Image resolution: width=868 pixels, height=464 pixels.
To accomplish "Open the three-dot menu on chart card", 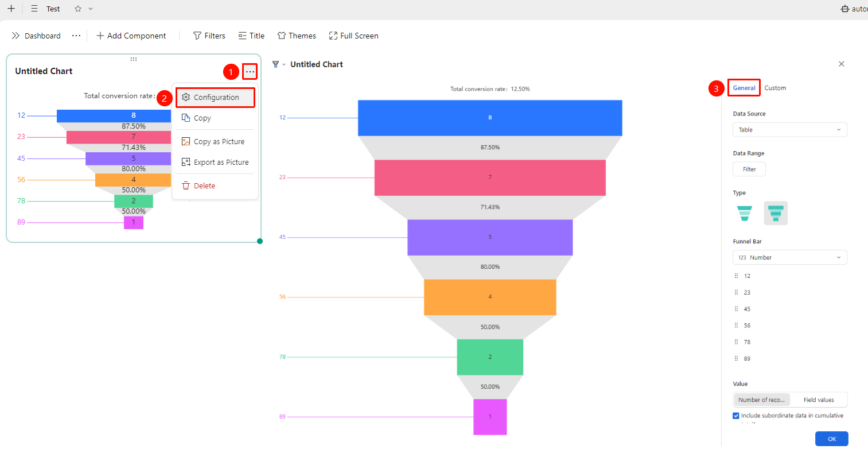I will click(x=250, y=72).
